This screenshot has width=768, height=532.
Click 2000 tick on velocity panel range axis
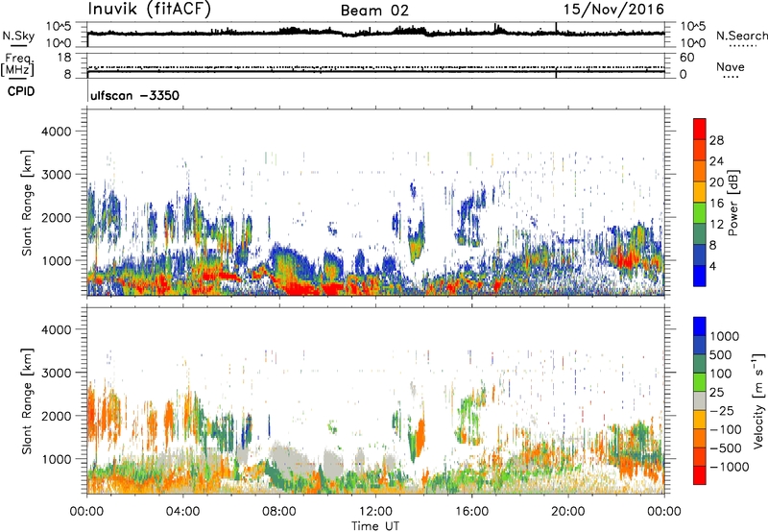[57, 416]
